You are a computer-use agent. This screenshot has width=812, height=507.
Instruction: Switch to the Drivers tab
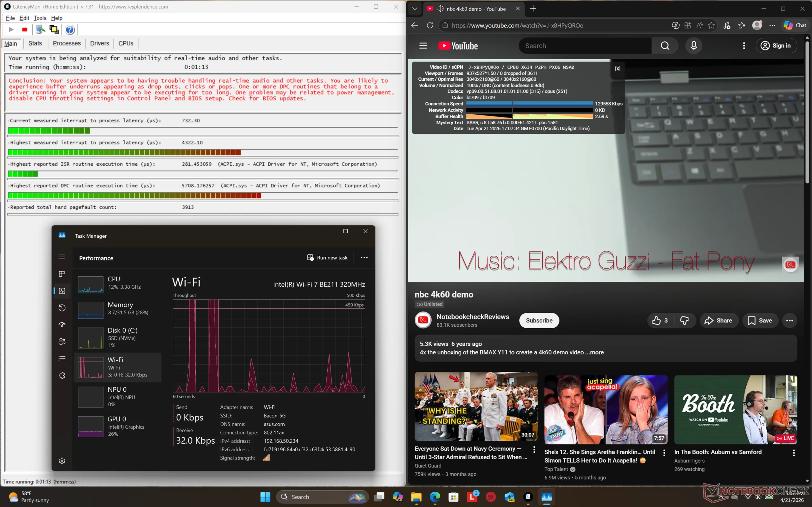99,43
